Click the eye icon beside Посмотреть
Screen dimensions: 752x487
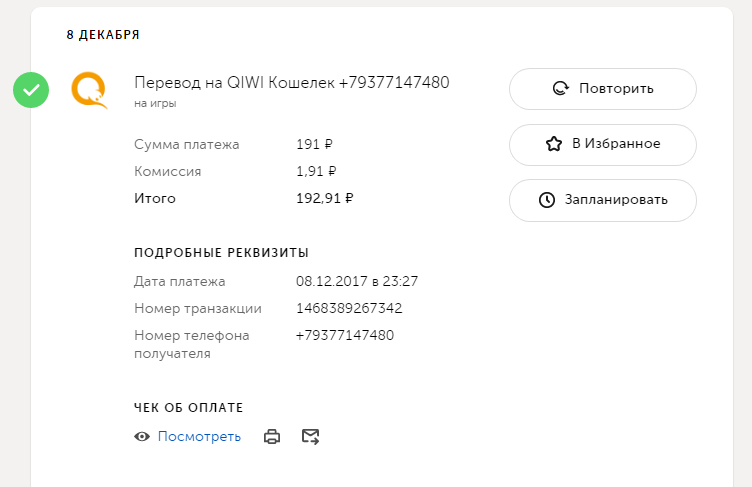[143, 436]
